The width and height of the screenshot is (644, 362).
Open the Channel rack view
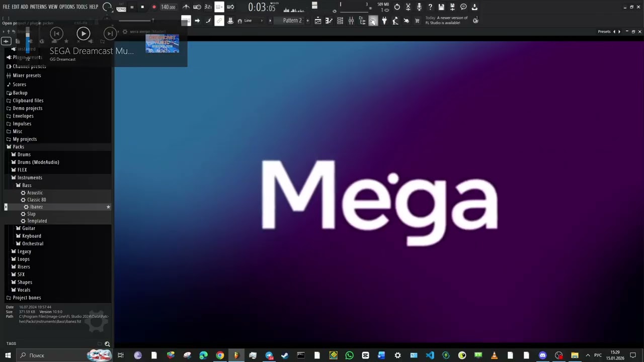click(340, 21)
